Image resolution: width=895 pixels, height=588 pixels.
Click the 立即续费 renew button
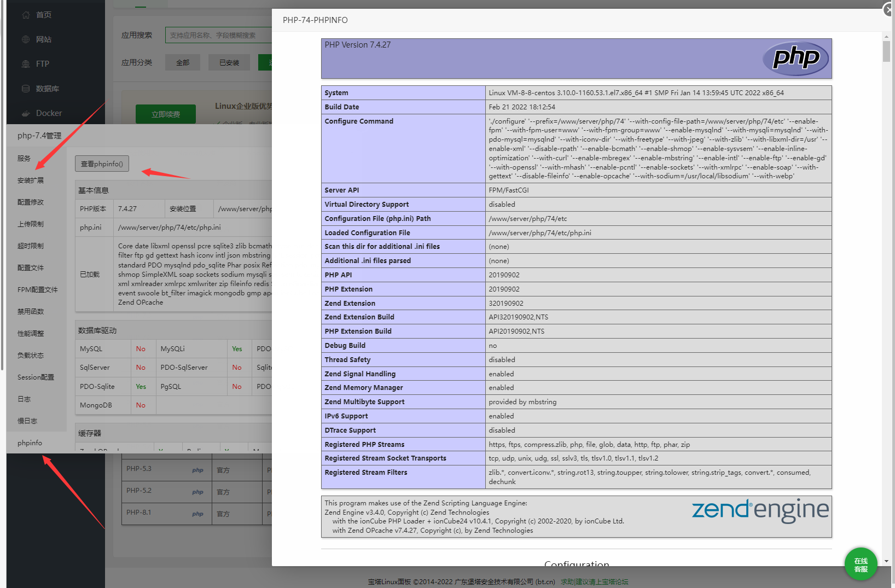166,114
